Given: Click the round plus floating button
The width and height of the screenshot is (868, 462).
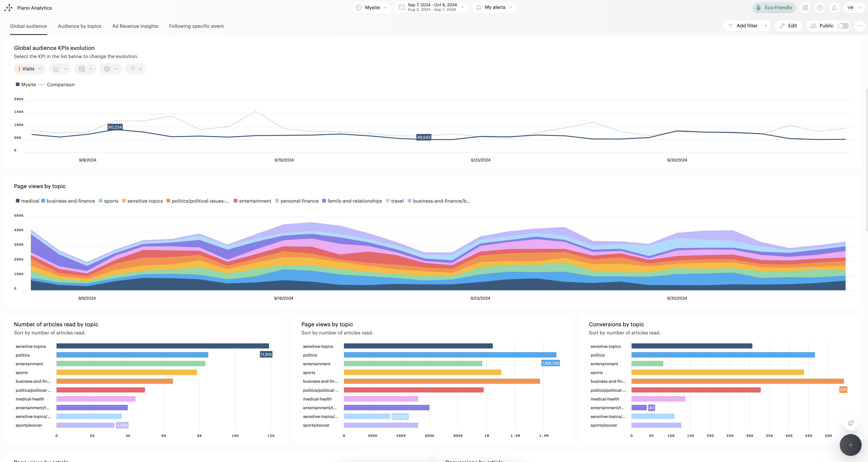Looking at the screenshot, I should [x=851, y=445].
